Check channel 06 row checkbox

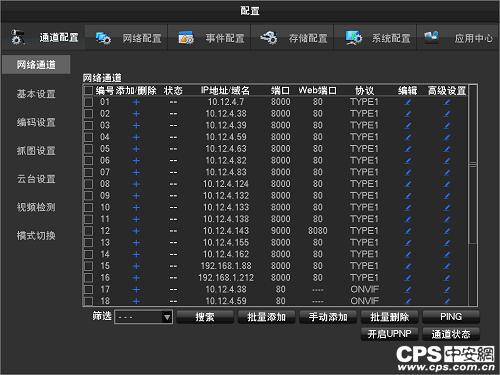(88, 161)
